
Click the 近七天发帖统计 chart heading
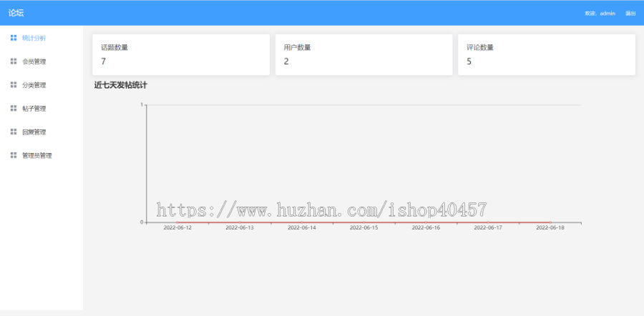(121, 85)
